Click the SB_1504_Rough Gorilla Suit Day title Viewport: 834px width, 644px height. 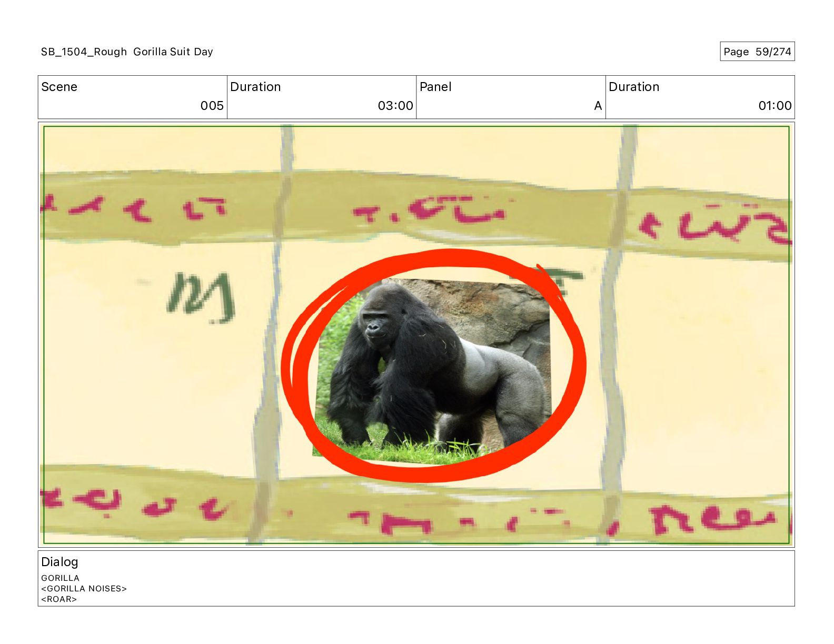(x=127, y=52)
